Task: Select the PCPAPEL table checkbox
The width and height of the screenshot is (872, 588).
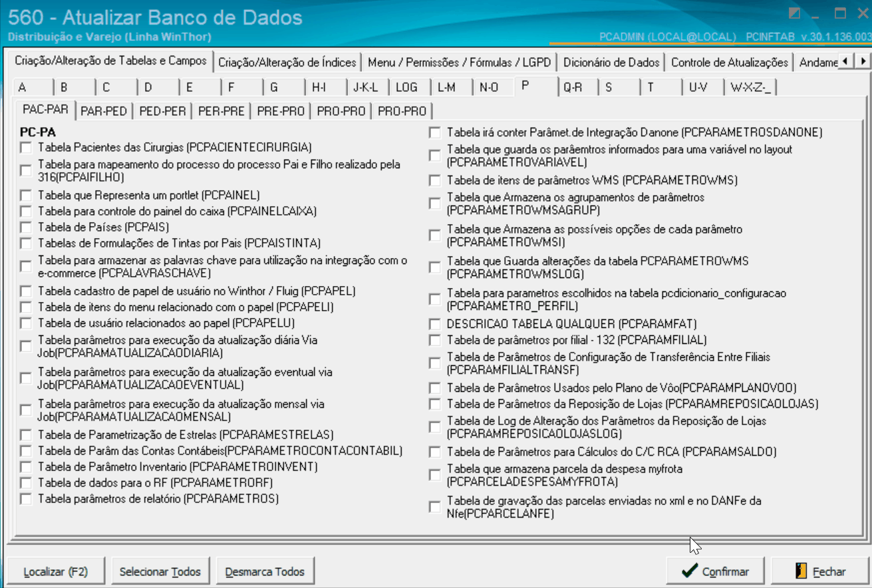Action: click(x=26, y=291)
